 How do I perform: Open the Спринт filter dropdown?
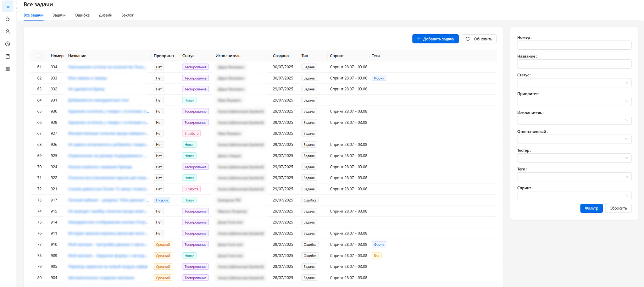[x=574, y=196]
